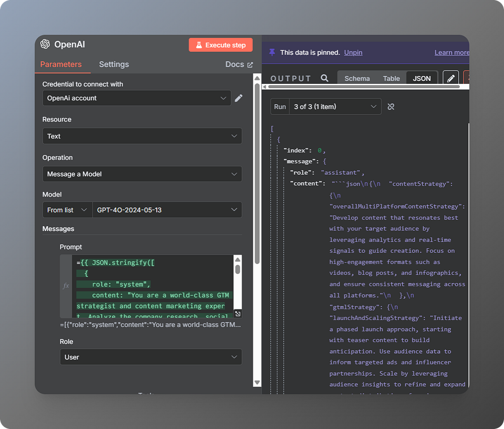
Task: Switch to the Parameters tab
Action: 61,65
